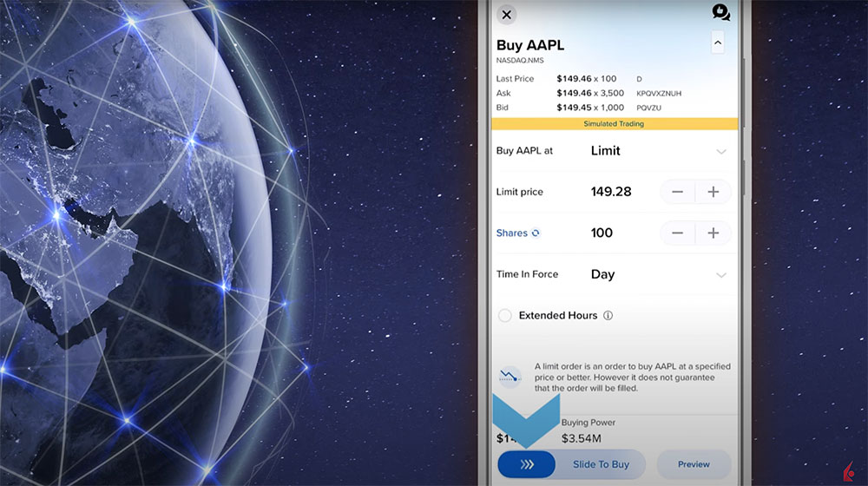Tap the Preview order button

[x=694, y=464]
